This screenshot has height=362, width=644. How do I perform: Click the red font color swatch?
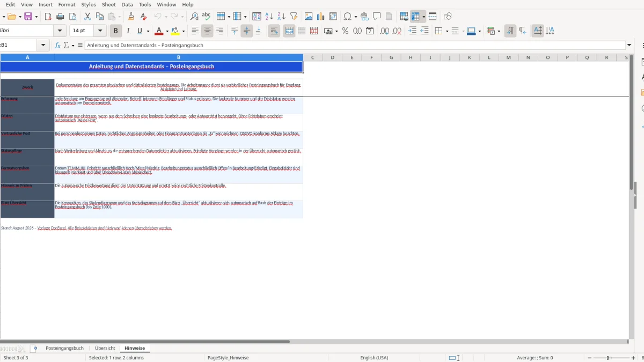[158, 31]
